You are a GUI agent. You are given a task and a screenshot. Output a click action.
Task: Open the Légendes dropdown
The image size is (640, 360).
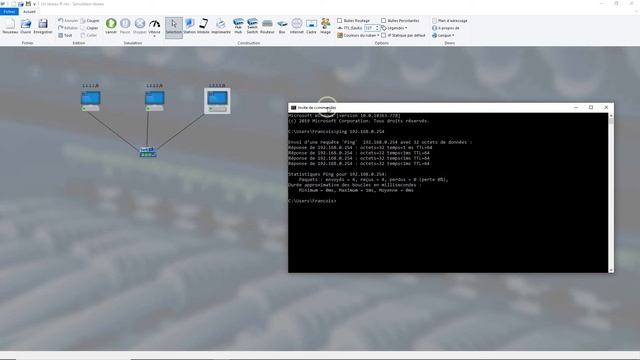[394, 28]
